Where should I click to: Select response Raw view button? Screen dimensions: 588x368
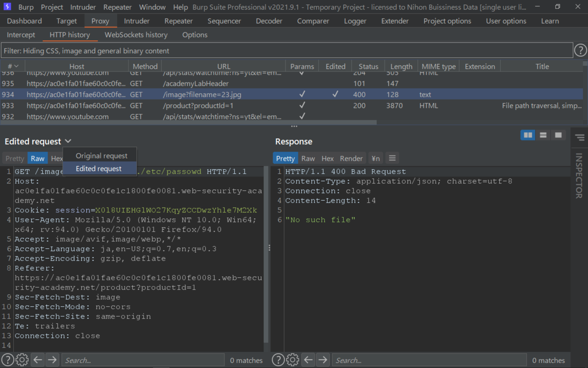[308, 158]
